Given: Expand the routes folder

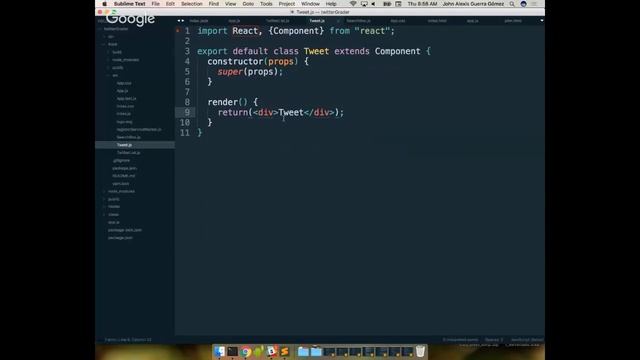Looking at the screenshot, I should pos(104,207).
